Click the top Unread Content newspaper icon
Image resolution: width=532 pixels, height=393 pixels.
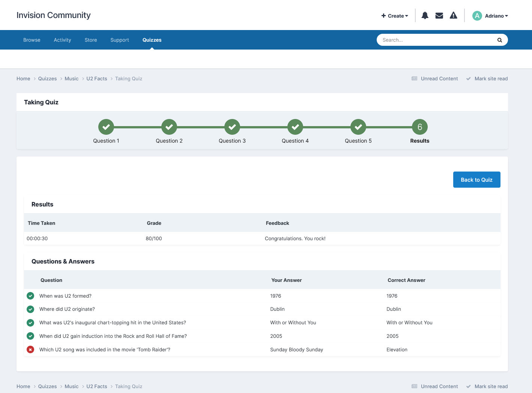(414, 78)
